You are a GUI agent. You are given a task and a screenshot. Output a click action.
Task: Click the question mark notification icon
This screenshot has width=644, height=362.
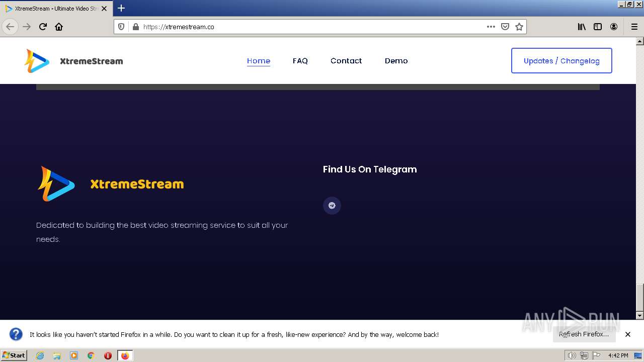pyautogui.click(x=16, y=334)
